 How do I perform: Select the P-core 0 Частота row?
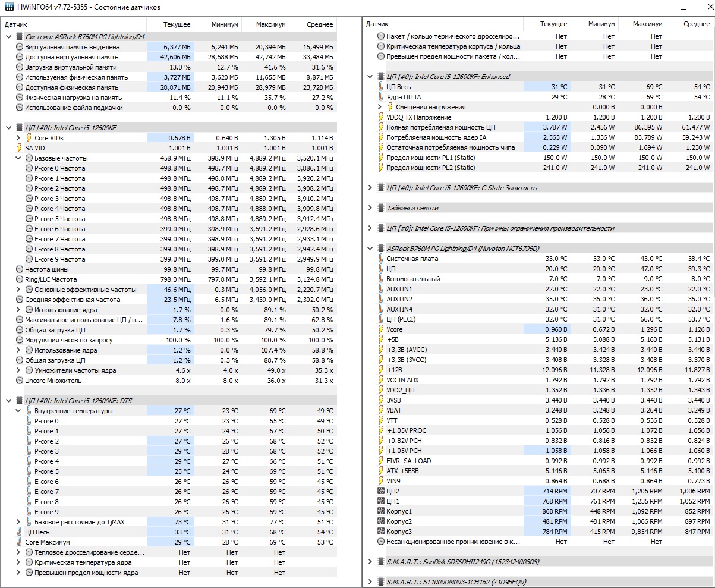tap(169, 168)
